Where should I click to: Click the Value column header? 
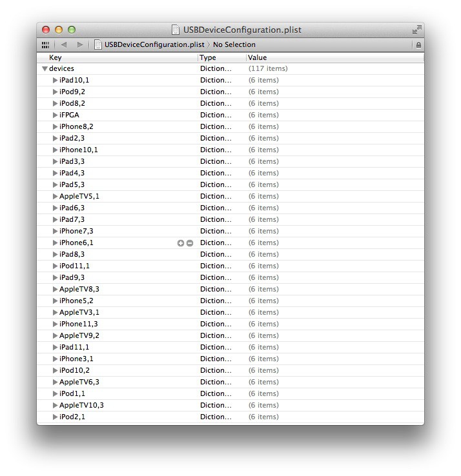click(x=257, y=57)
